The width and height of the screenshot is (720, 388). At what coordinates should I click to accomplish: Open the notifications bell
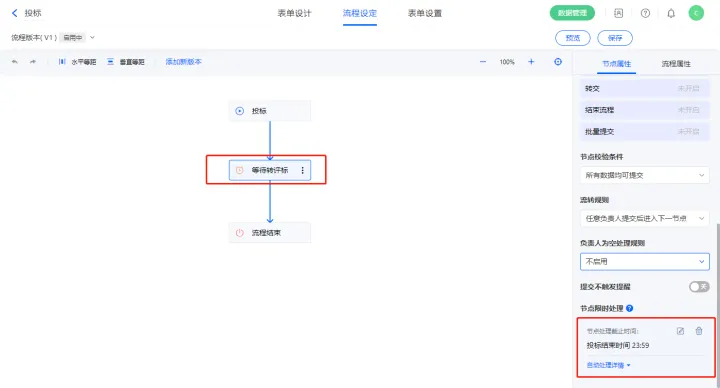coord(671,13)
